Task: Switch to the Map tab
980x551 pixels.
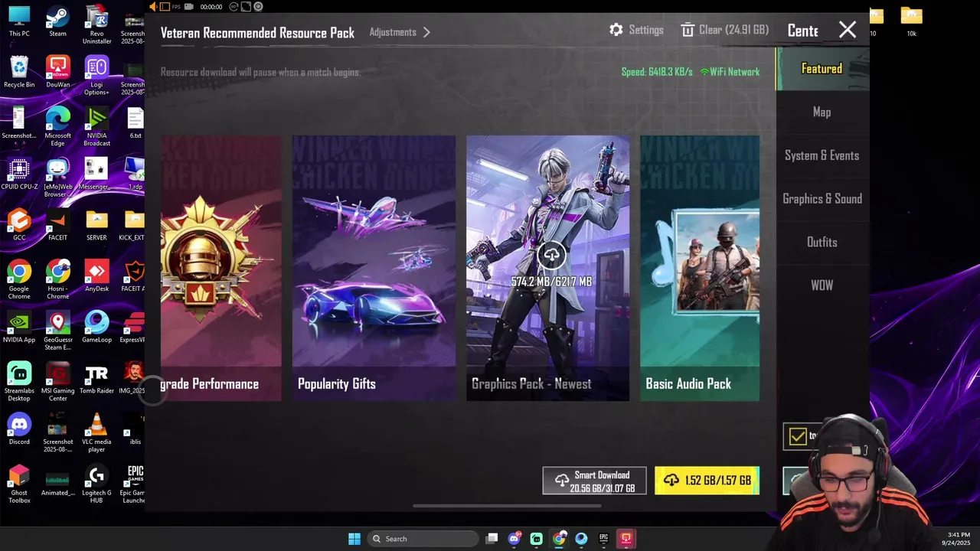Action: [822, 112]
